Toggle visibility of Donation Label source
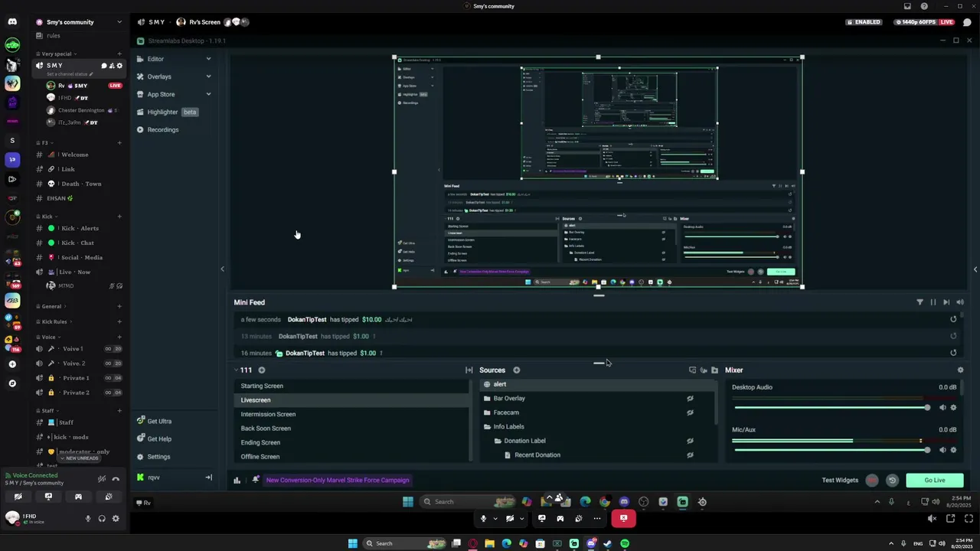The height and width of the screenshot is (551, 980). click(x=690, y=441)
